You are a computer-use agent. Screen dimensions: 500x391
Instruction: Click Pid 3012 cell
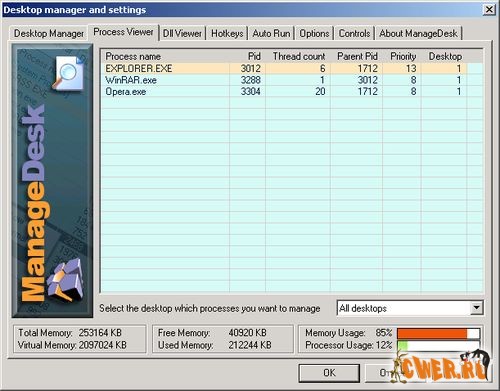(250, 68)
